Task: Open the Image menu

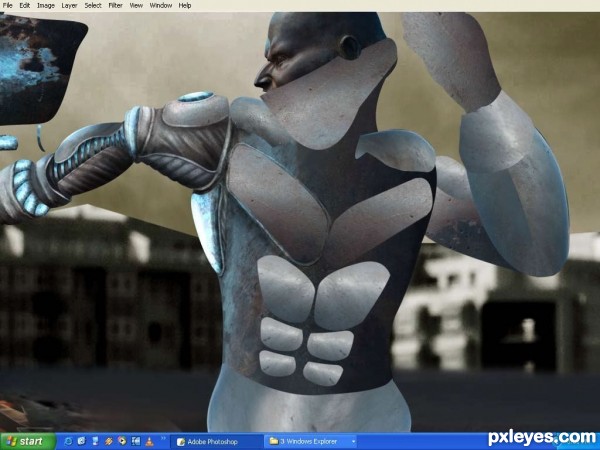Action: point(46,5)
